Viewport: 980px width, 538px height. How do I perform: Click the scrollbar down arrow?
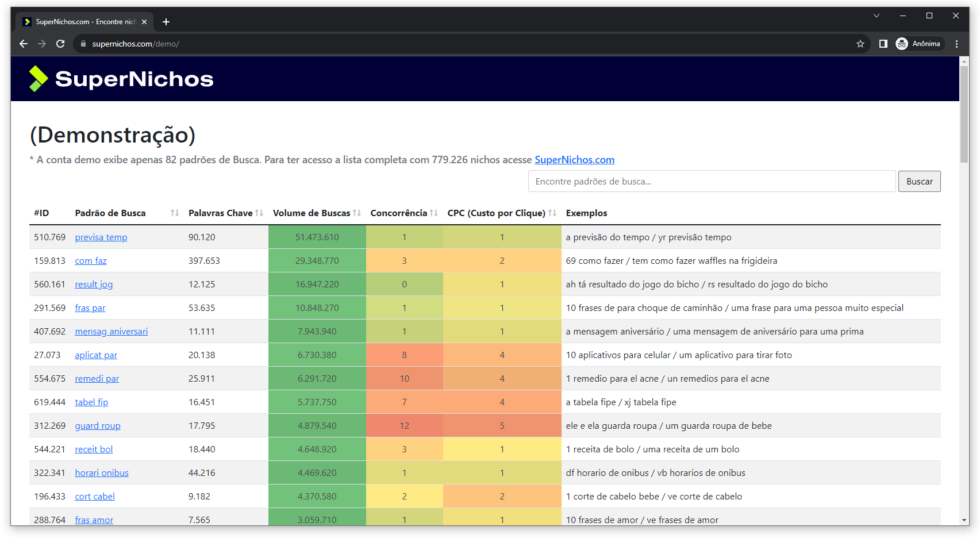(x=964, y=520)
